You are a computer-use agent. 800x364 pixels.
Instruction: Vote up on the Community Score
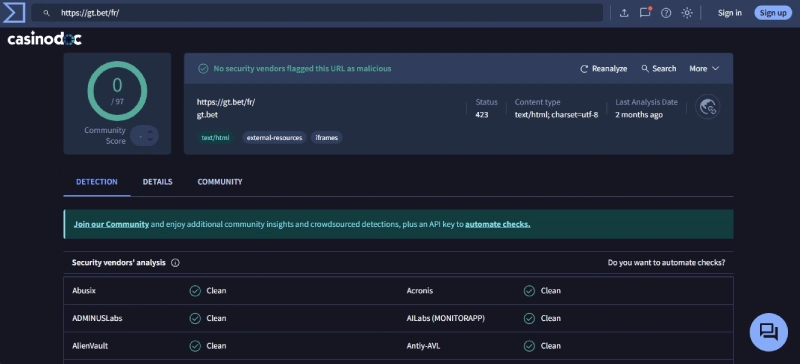pos(150,131)
